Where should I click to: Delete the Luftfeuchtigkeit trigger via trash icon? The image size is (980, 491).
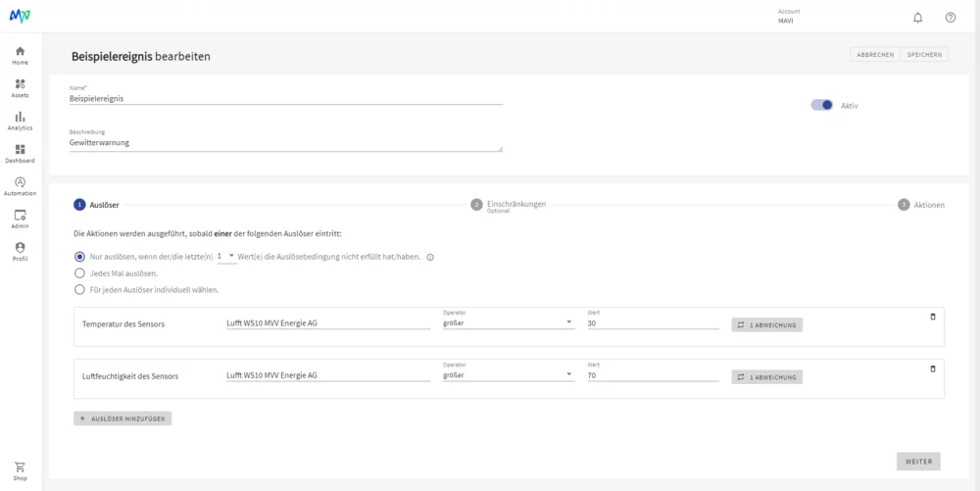933,368
